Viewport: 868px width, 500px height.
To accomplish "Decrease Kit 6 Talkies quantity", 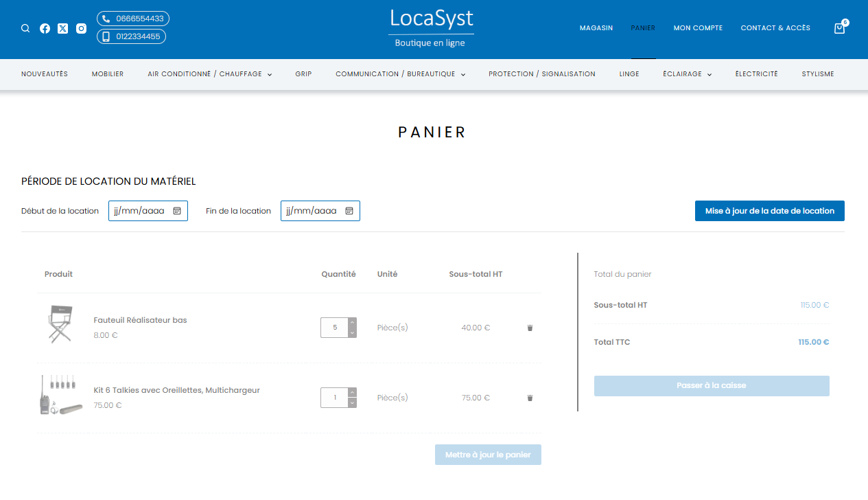I will click(353, 403).
